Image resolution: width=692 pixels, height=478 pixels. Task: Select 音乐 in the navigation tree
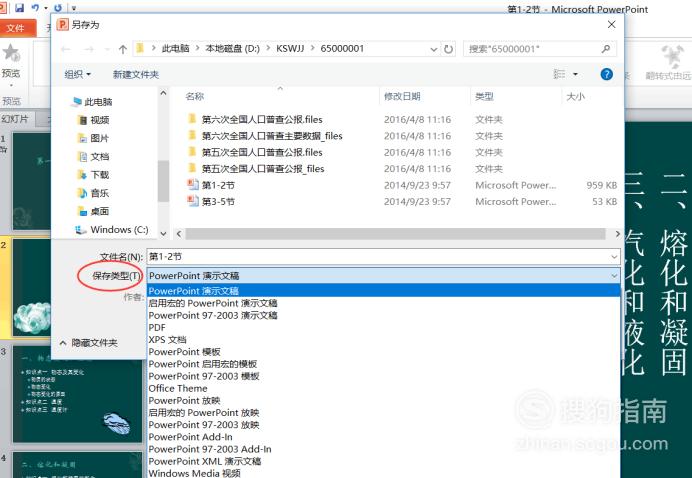point(93,193)
